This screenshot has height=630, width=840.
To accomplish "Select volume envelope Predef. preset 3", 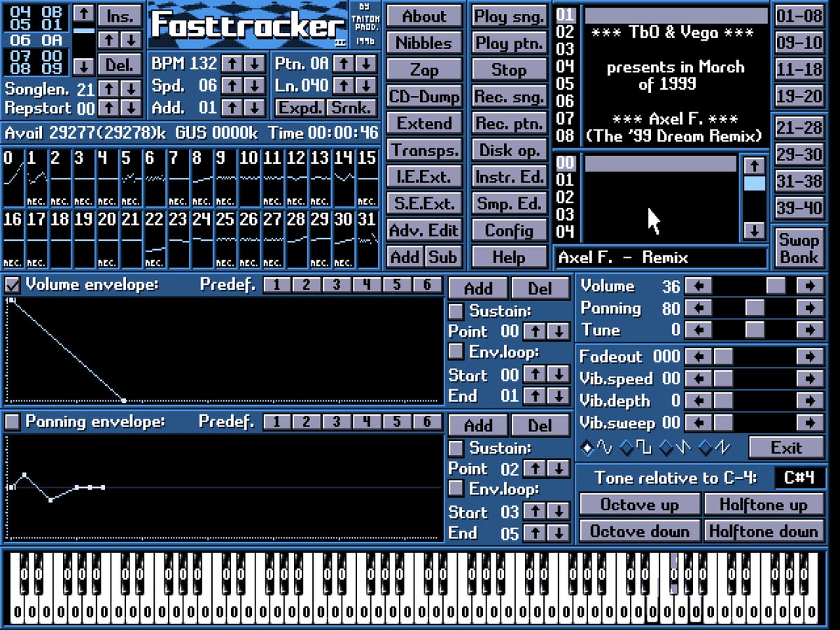I will point(337,285).
